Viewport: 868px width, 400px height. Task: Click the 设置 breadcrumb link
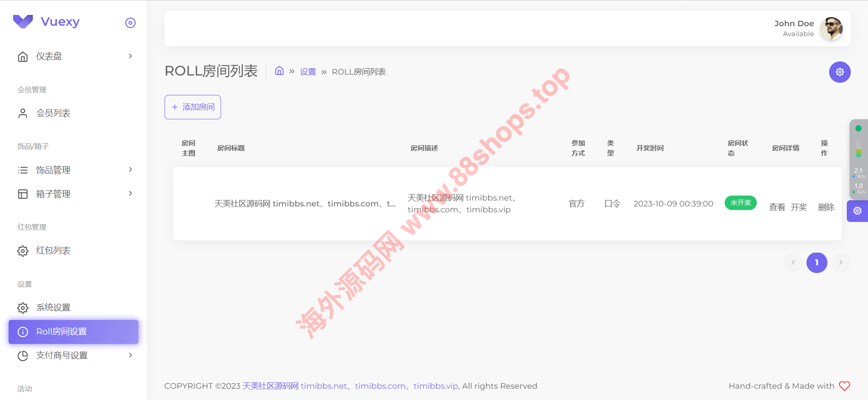[308, 72]
